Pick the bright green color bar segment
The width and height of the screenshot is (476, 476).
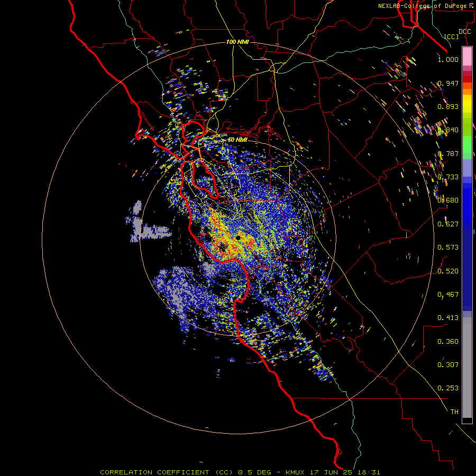pos(467,144)
